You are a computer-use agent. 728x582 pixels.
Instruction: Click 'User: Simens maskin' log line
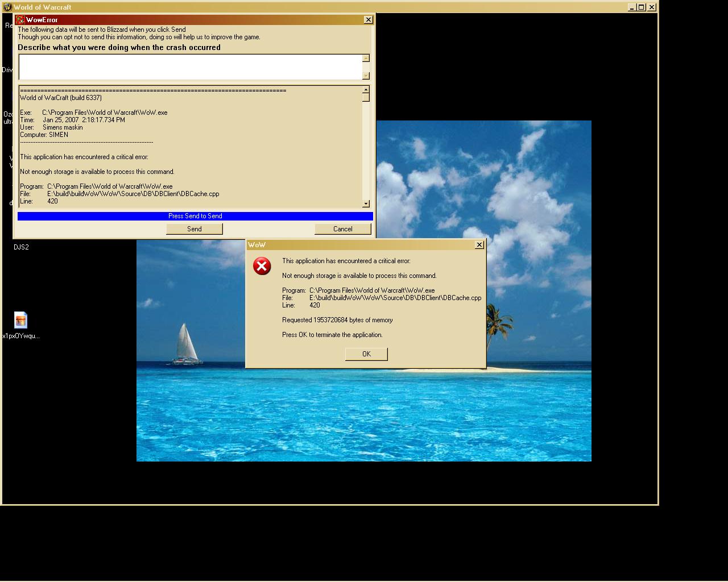(51, 127)
